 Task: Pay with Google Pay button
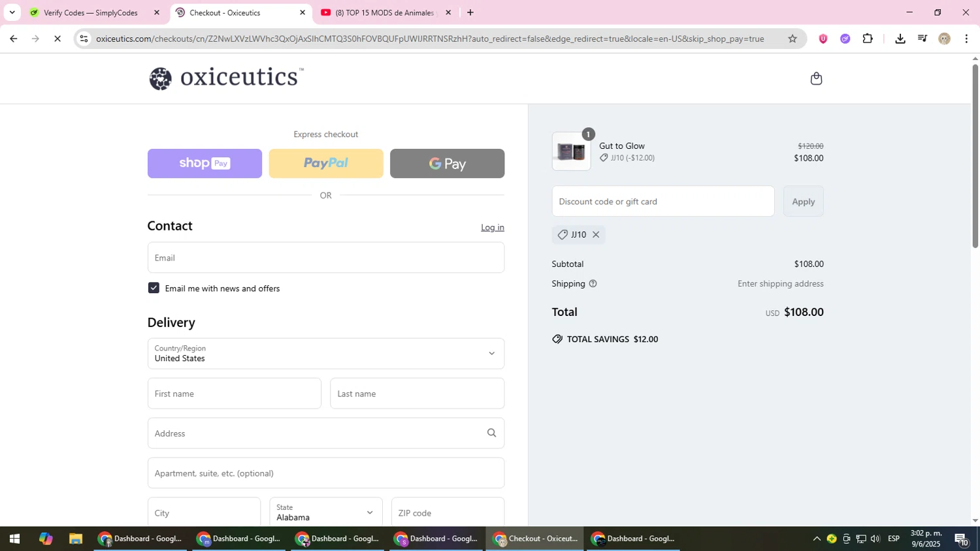[447, 163]
